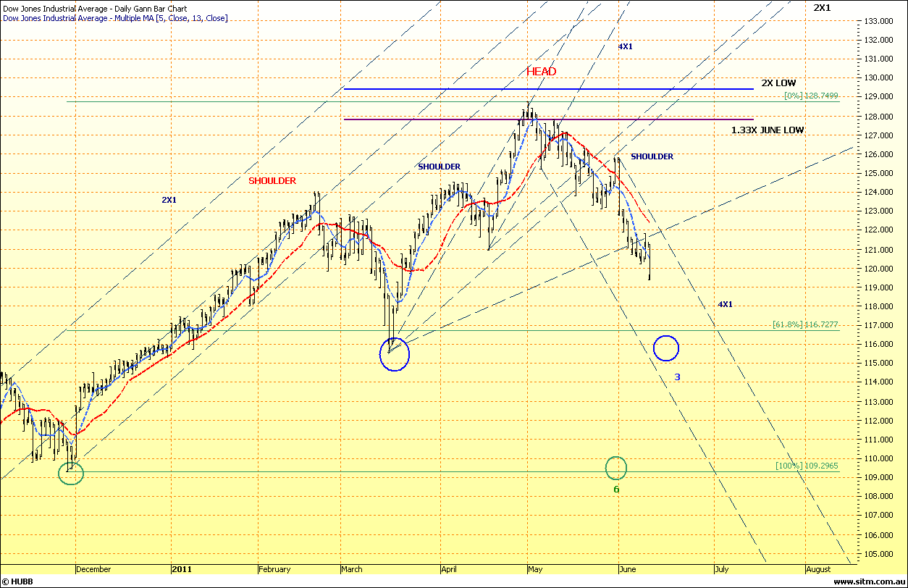This screenshot has width=908, height=588.
Task: Select the purple '1.33X JUNE LOW' horizontal line
Action: pyautogui.click(x=548, y=119)
